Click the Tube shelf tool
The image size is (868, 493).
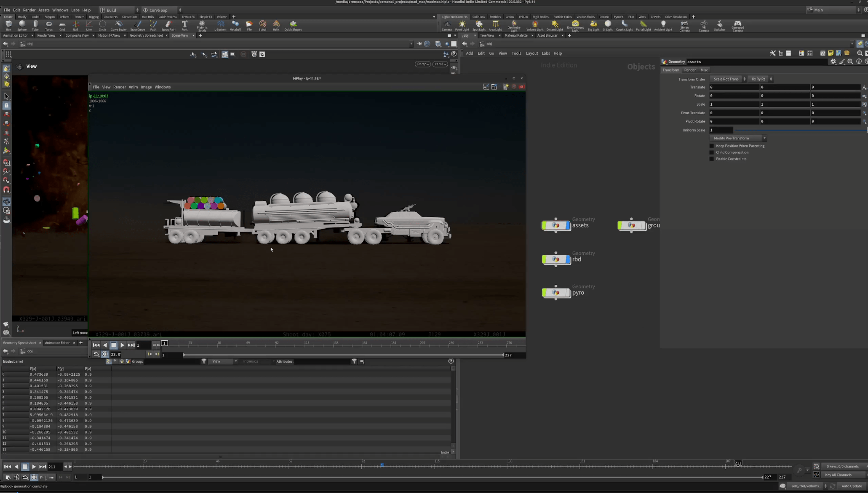[x=35, y=26]
